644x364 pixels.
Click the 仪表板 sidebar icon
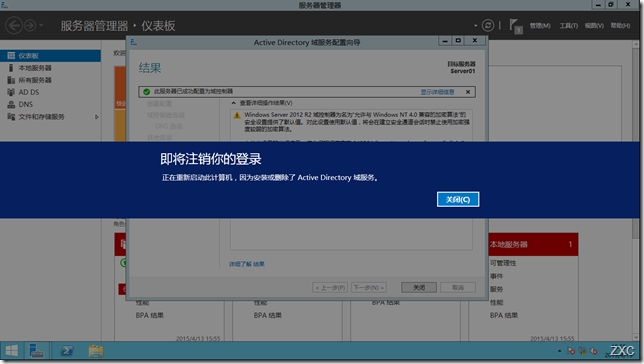point(11,55)
